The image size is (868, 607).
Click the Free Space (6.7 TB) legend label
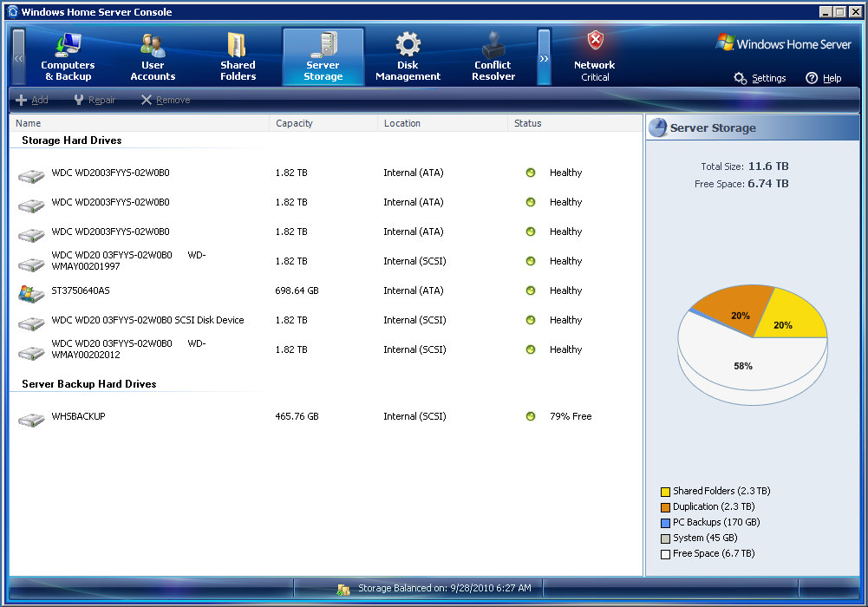click(x=715, y=552)
